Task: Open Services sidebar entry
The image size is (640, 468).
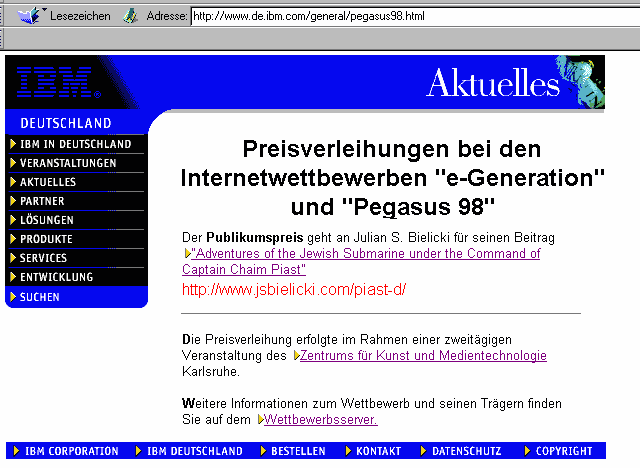Action: pyautogui.click(x=43, y=258)
